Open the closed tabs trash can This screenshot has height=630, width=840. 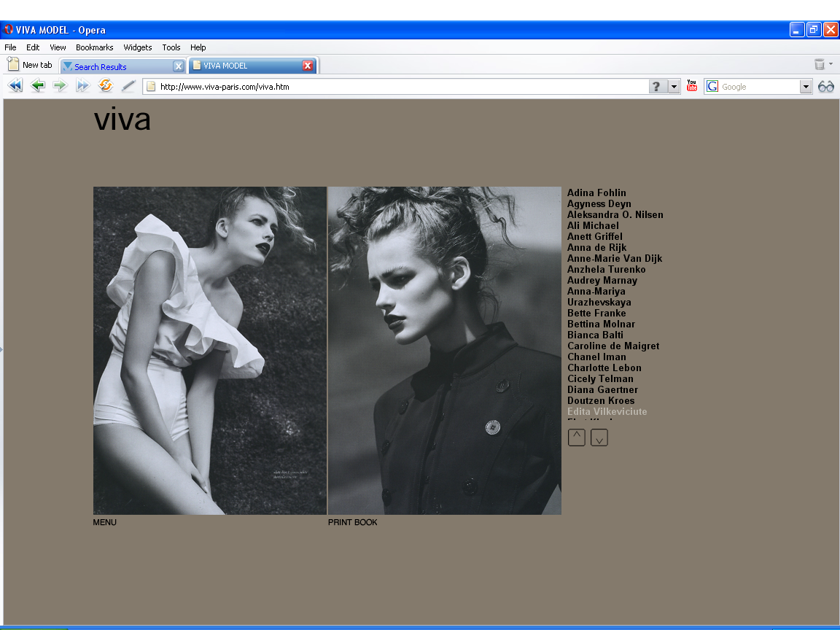click(x=820, y=65)
